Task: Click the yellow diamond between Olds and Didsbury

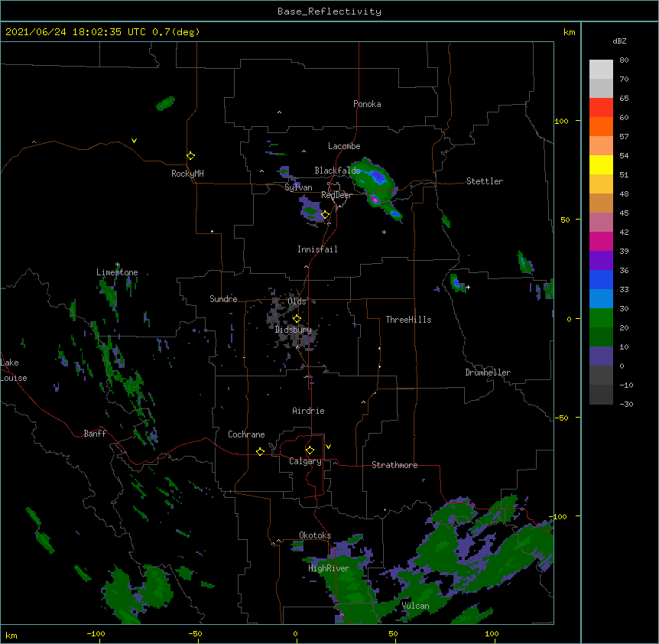Action: tap(297, 319)
